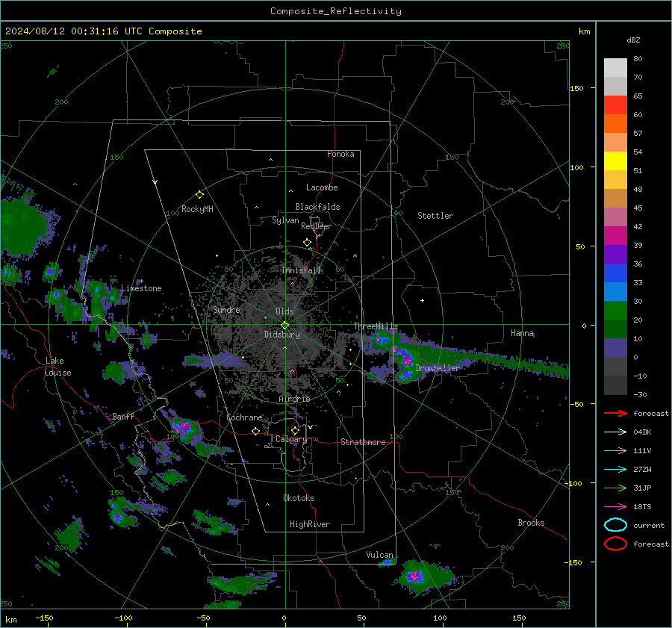
Task: Click the Olds map label
Action: pos(284,311)
